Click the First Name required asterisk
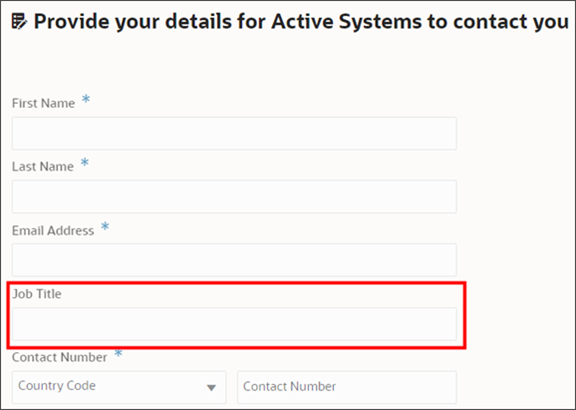The height and width of the screenshot is (410, 576). (x=86, y=99)
